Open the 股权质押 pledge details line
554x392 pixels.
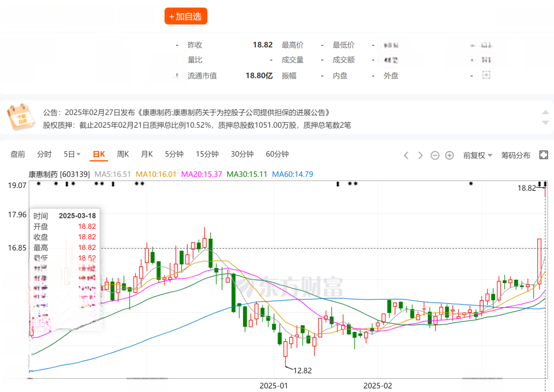pyautogui.click(x=197, y=125)
